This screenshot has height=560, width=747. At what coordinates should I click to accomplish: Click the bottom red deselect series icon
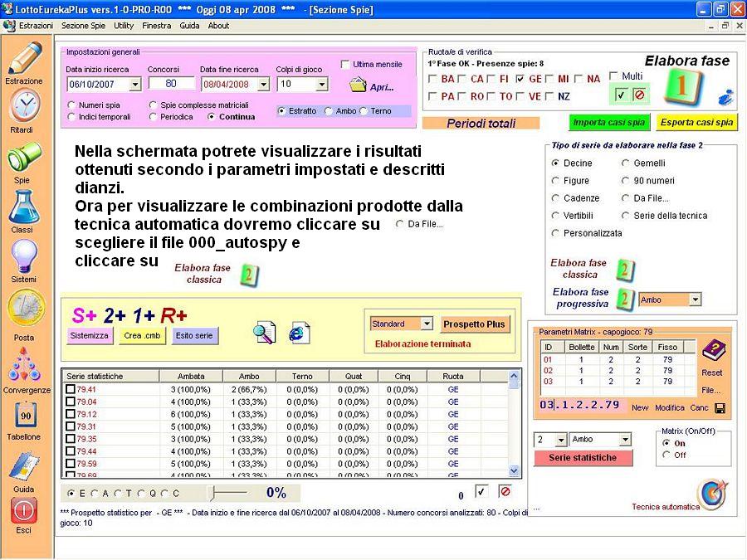click(505, 491)
